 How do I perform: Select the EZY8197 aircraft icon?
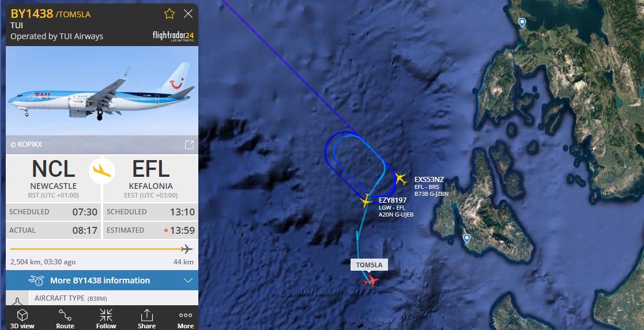pyautogui.click(x=366, y=201)
